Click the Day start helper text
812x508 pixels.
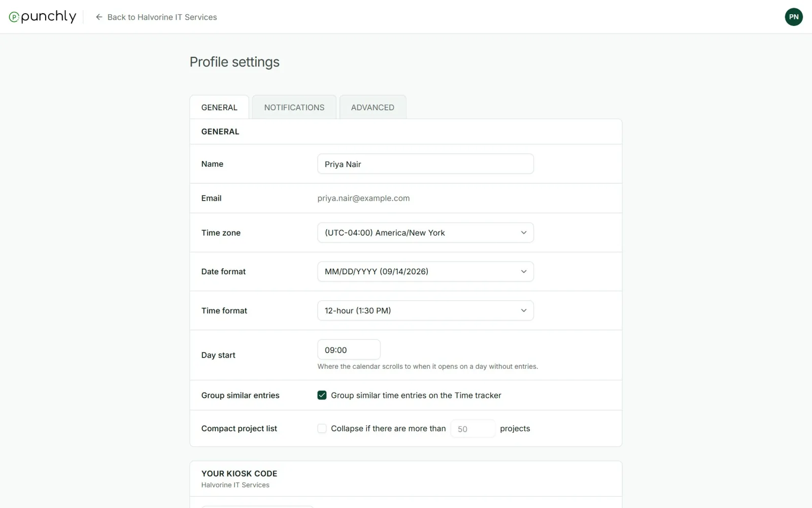pyautogui.click(x=428, y=366)
